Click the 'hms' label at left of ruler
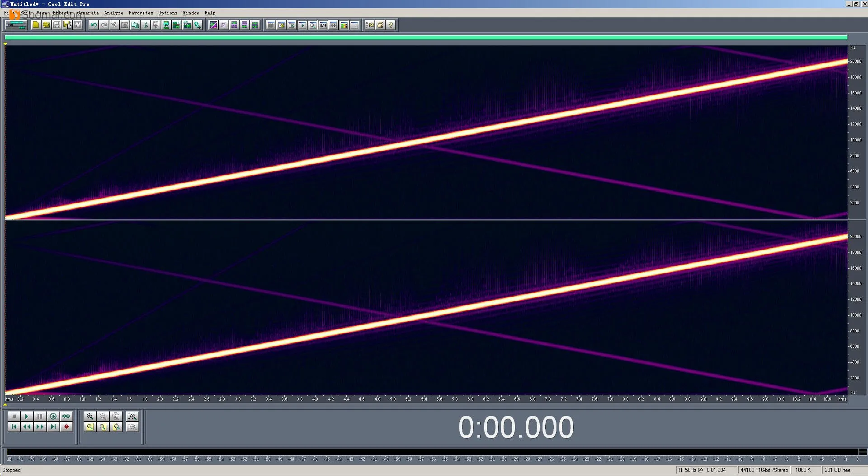868x476 pixels. point(9,399)
